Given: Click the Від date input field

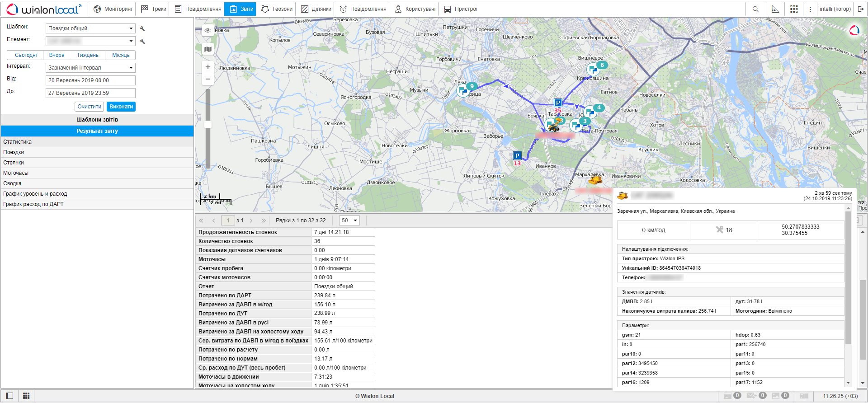Looking at the screenshot, I should pyautogui.click(x=90, y=80).
